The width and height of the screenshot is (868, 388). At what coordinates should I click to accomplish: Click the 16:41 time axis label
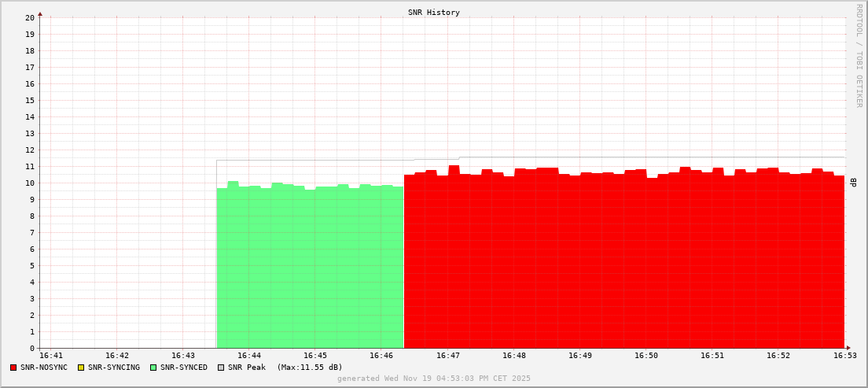click(50, 356)
